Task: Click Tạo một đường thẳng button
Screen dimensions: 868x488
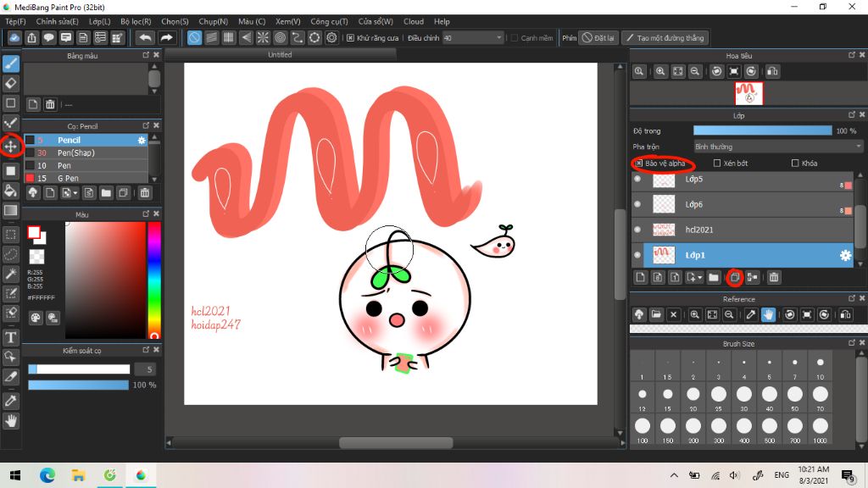Action: click(x=665, y=38)
